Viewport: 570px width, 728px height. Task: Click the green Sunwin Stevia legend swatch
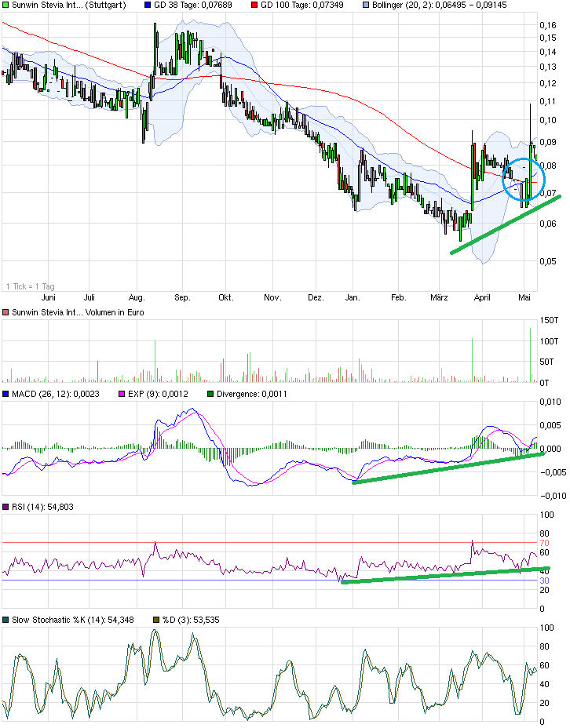pos(5,5)
